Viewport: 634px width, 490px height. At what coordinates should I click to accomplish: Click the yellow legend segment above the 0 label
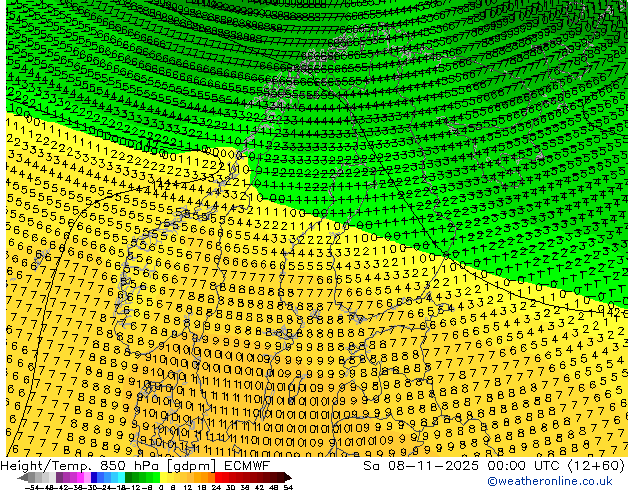coord(164,478)
